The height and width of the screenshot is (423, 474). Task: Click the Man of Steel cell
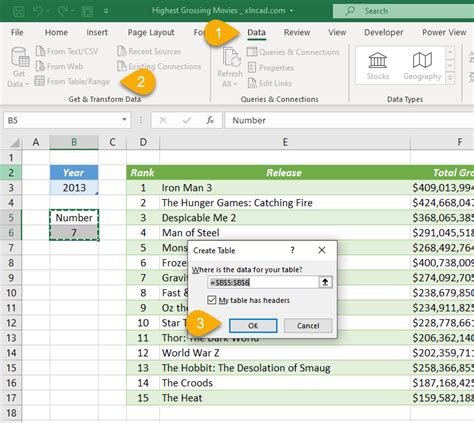pos(285,233)
